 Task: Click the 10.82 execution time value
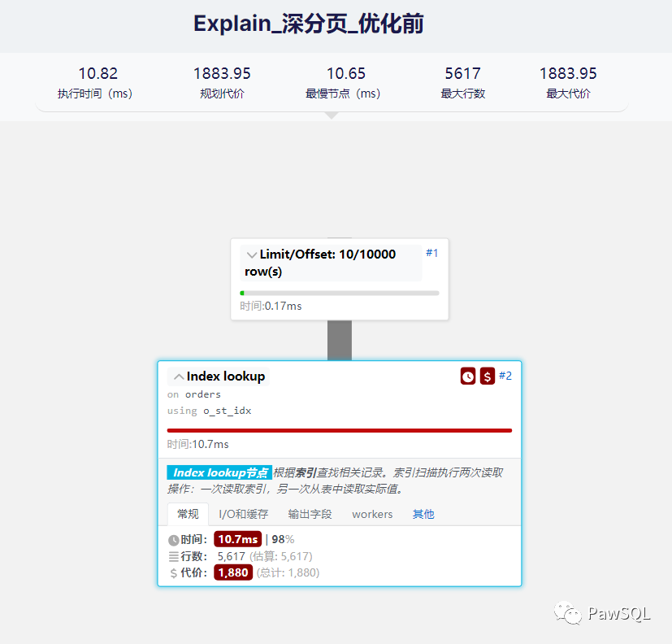click(x=98, y=73)
